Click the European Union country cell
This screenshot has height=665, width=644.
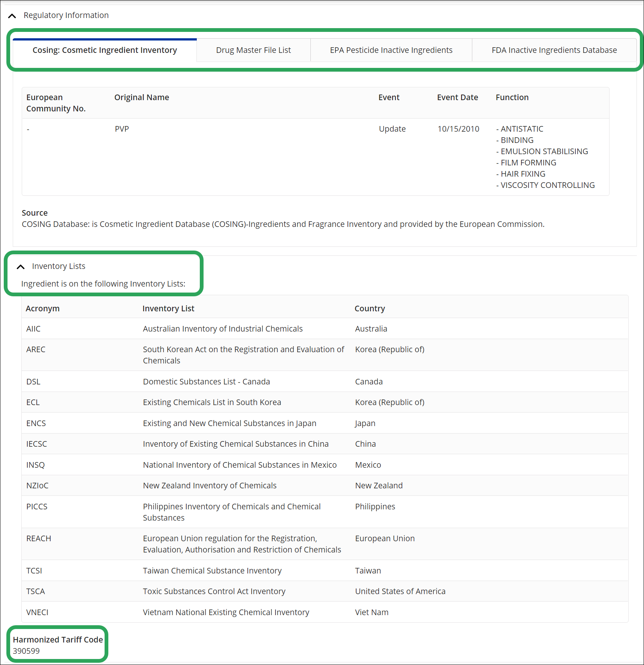click(x=385, y=538)
